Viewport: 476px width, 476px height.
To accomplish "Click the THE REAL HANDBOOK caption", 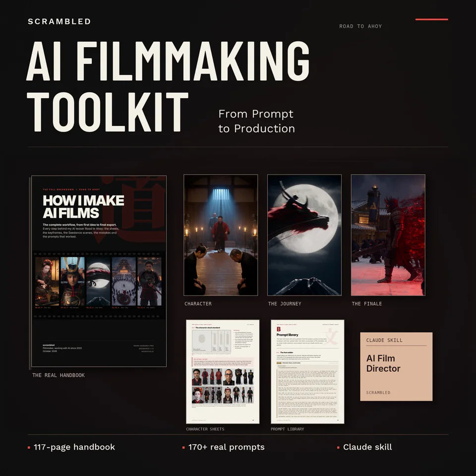I will (59, 375).
